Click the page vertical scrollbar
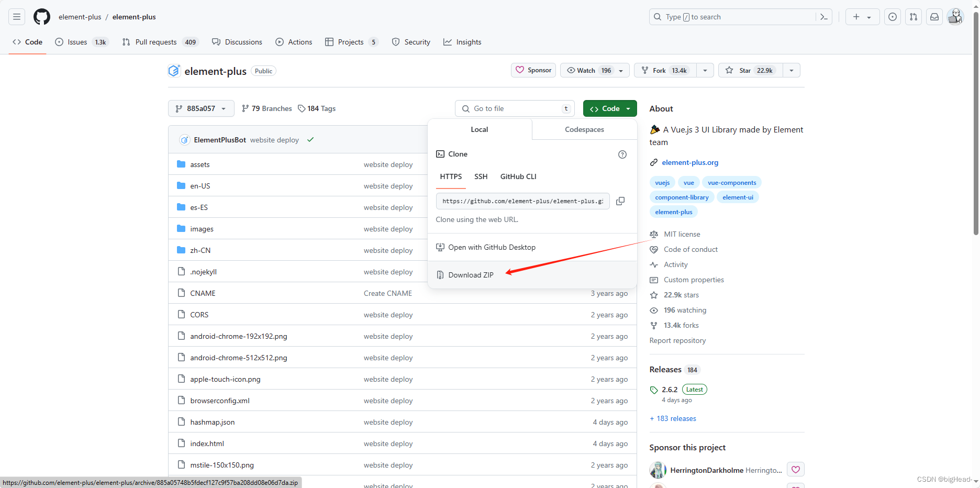This screenshot has width=980, height=488. click(976, 123)
